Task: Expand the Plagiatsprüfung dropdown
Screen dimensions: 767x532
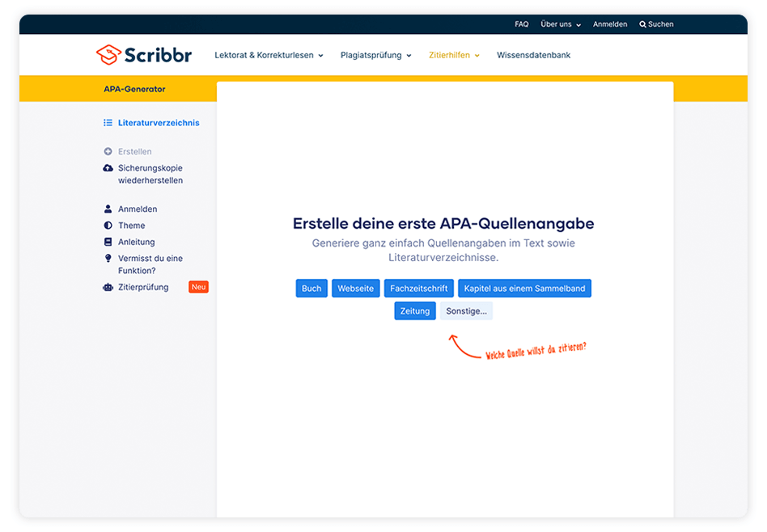Action: (x=375, y=55)
